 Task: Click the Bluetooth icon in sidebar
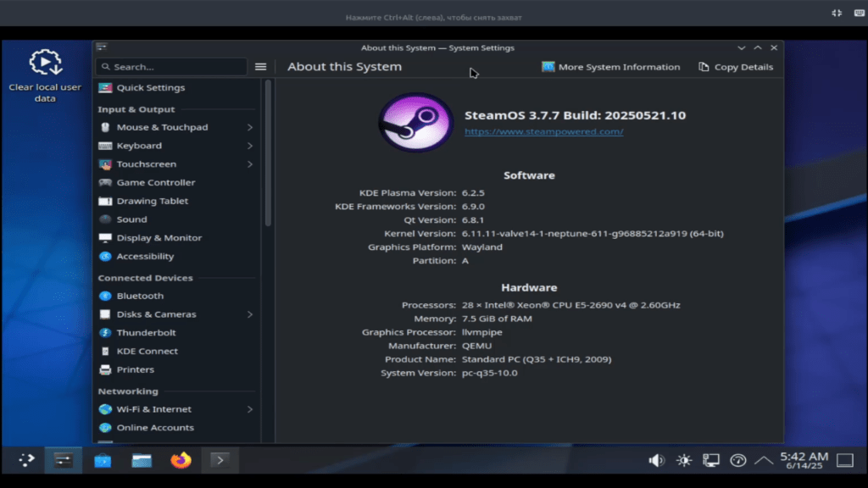[105, 296]
